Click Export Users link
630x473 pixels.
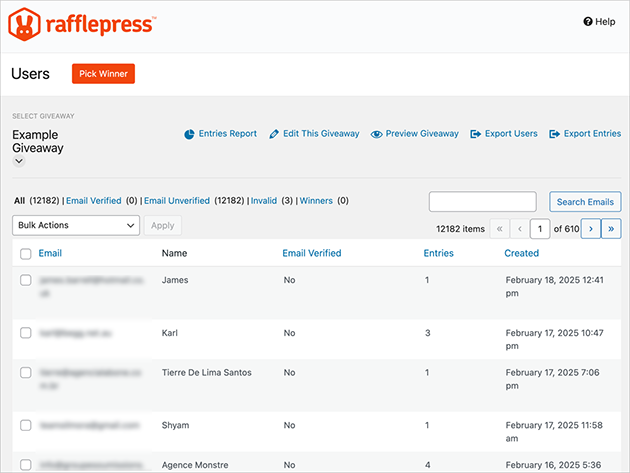coord(511,133)
